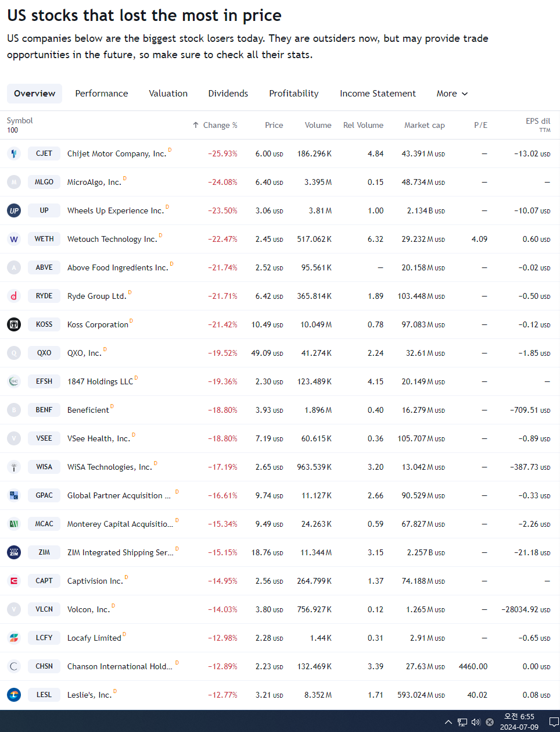Click the MicroAlgo logo icon
The image size is (560, 732).
(x=14, y=182)
